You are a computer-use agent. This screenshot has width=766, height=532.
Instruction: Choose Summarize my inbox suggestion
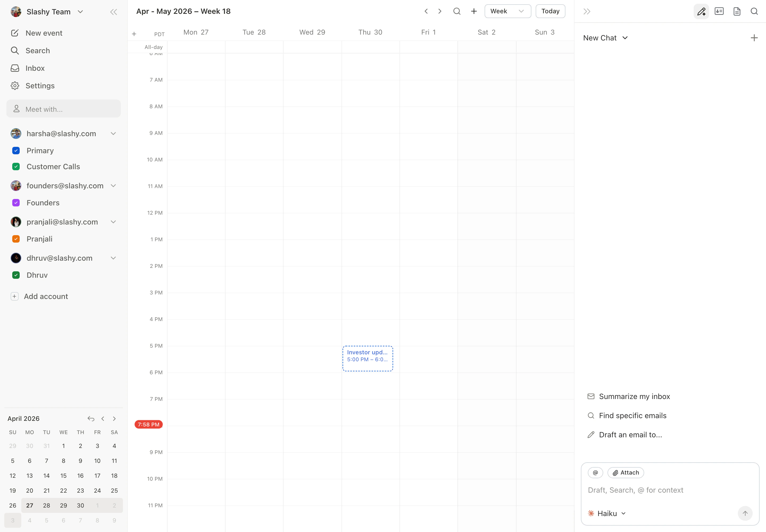(x=629, y=397)
